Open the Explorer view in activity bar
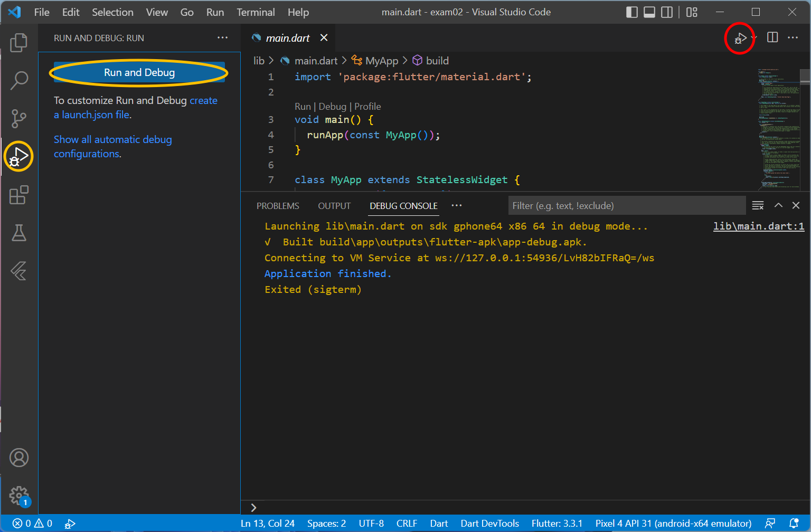 tap(19, 43)
